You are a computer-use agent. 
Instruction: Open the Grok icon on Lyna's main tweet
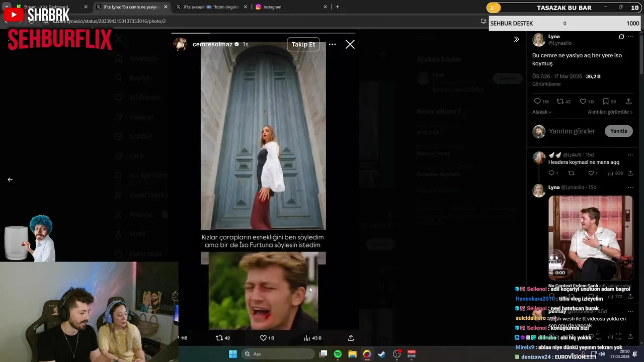(x=621, y=37)
